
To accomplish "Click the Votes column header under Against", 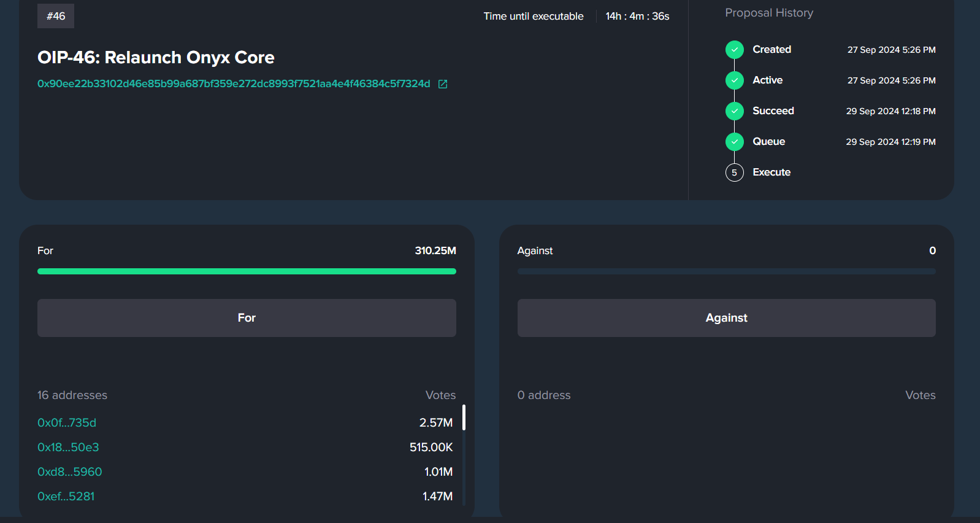I will 920,395.
